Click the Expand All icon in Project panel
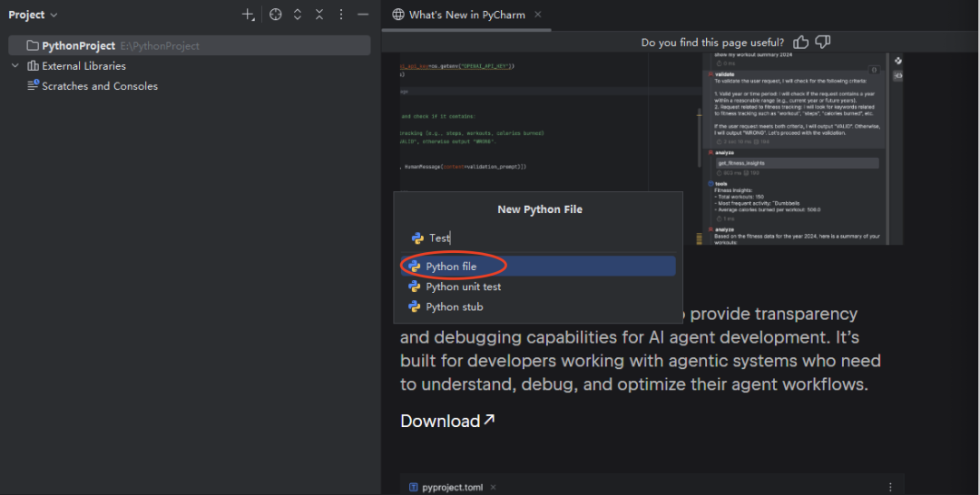 click(x=298, y=15)
